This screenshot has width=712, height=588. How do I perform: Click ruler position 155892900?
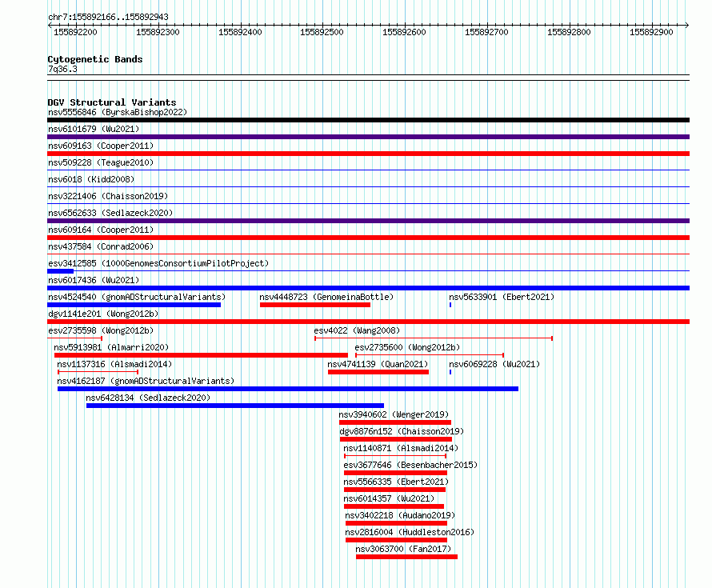pos(651,32)
